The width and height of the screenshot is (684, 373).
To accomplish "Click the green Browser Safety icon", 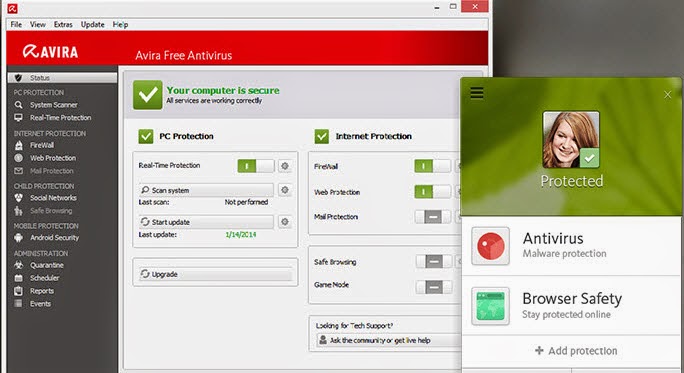I will [490, 306].
